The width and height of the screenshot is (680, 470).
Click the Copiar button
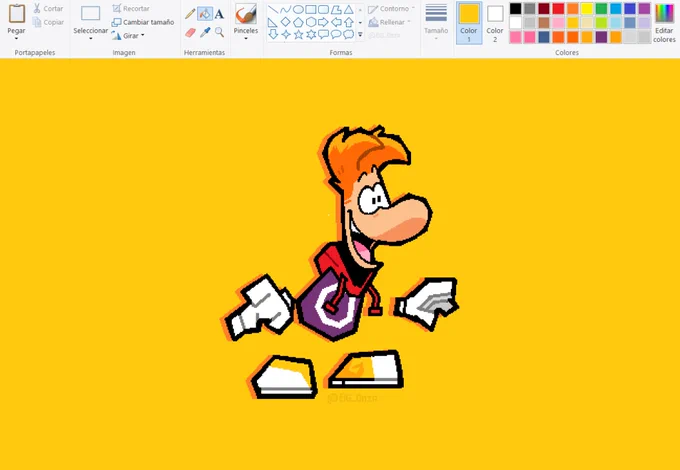click(x=49, y=22)
